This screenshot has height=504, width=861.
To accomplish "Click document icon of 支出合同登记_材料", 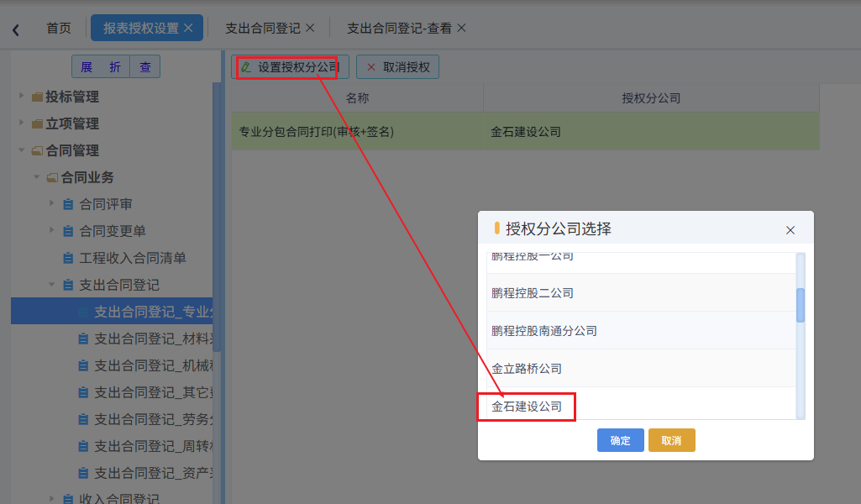I will (83, 339).
